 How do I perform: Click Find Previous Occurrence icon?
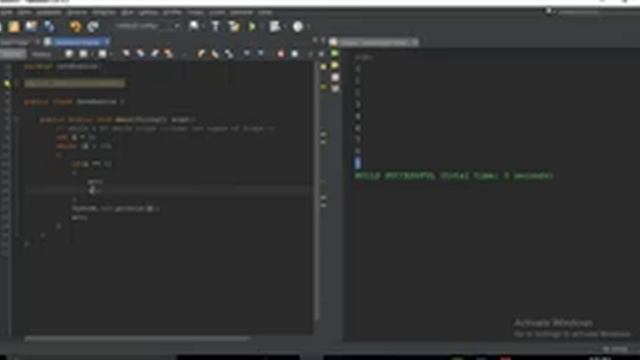[x=140, y=54]
